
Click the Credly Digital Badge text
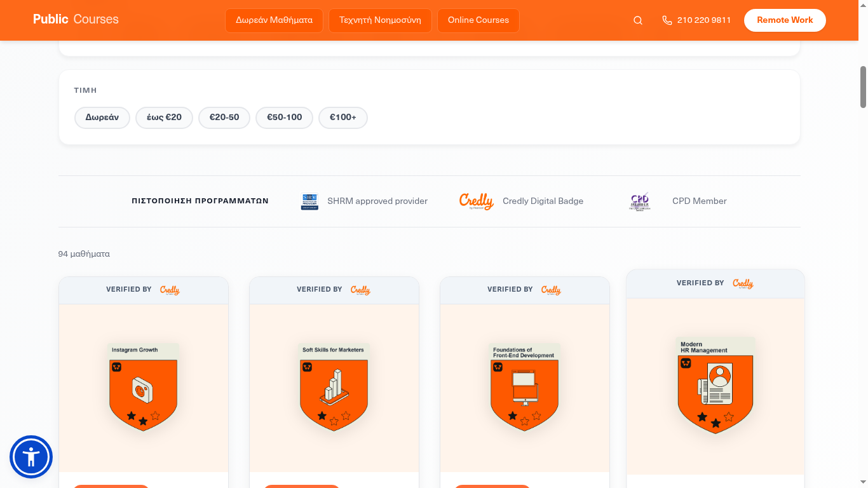[543, 201]
